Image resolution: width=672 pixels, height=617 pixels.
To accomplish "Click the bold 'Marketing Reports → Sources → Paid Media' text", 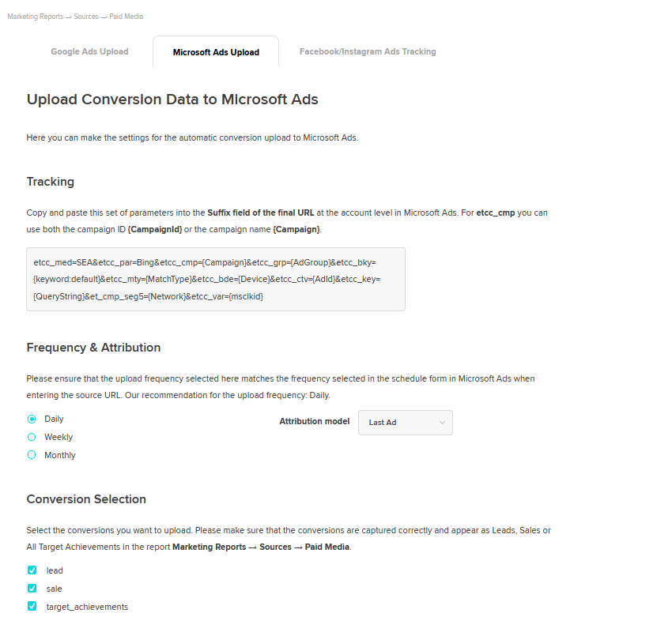I will click(x=261, y=547).
